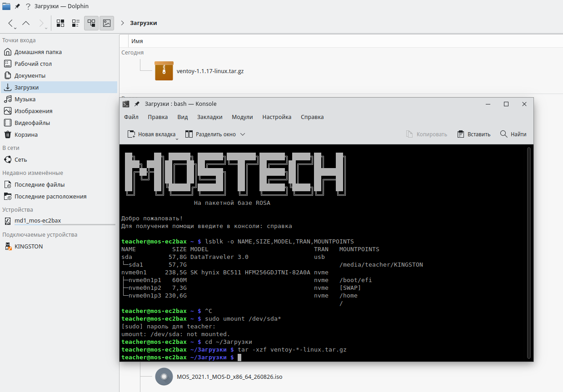The height and width of the screenshot is (392, 563).
Task: Open Видеофайлы in Places panel
Action: pos(59,123)
